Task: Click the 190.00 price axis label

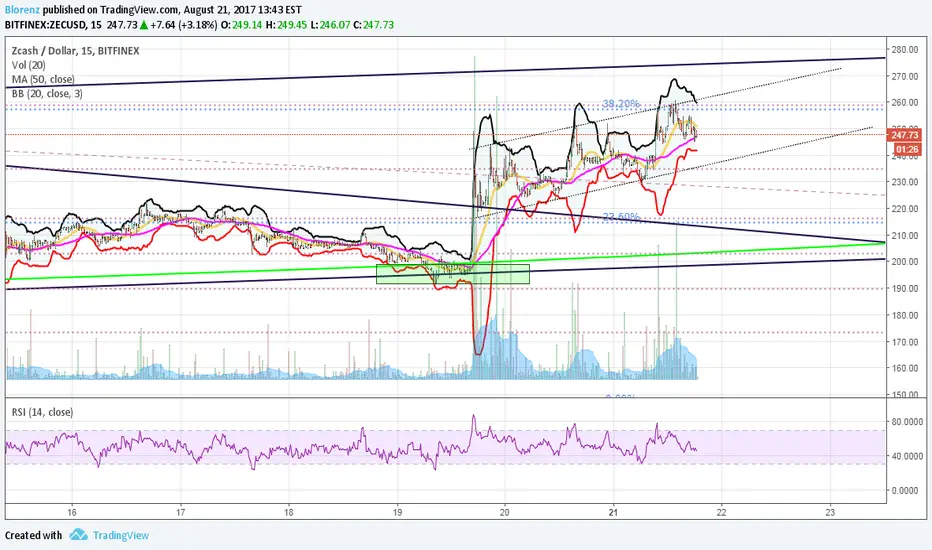Action: click(905, 288)
